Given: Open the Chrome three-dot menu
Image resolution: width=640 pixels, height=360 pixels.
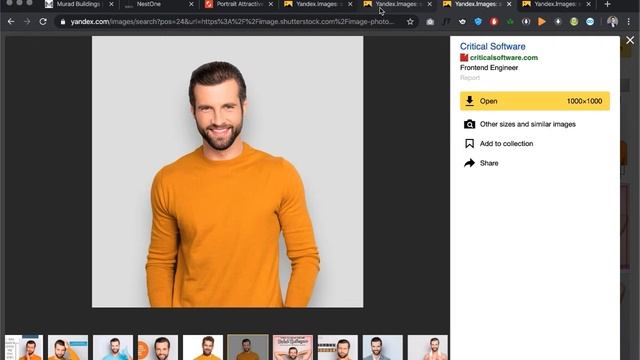Looking at the screenshot, I should pyautogui.click(x=629, y=22).
